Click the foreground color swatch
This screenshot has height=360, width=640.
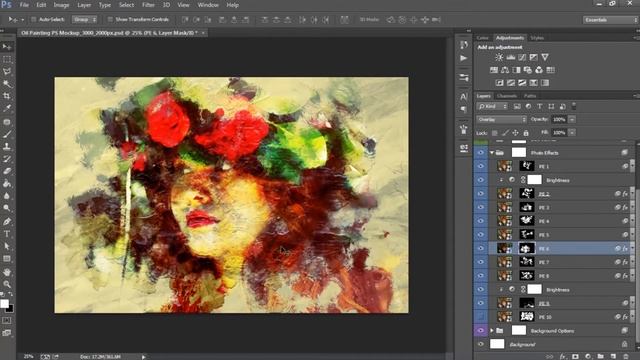tap(4, 303)
